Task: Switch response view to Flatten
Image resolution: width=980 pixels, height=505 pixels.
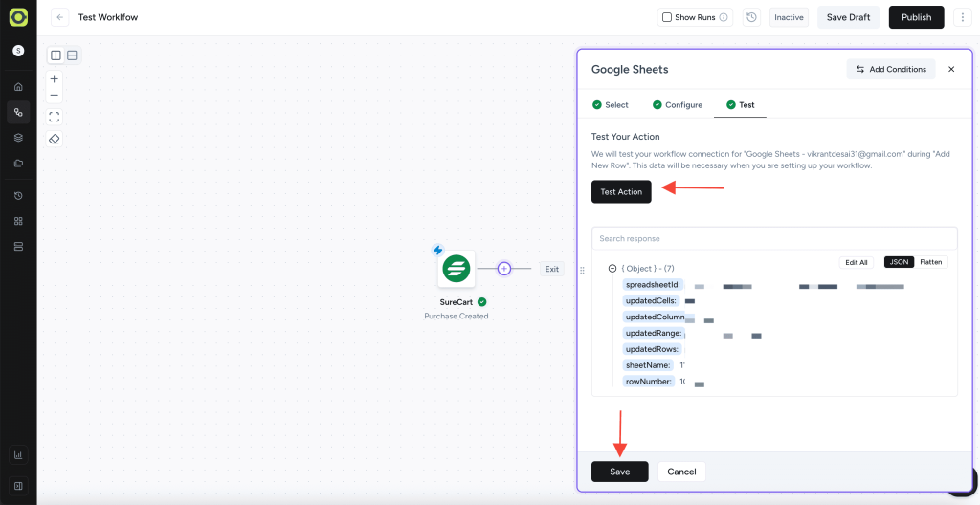Action: (930, 262)
